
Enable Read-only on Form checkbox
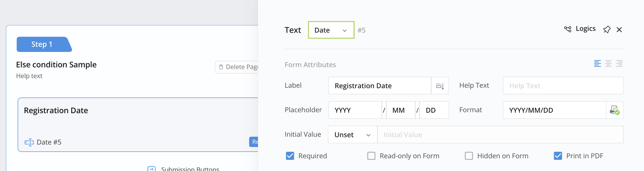[x=371, y=156]
